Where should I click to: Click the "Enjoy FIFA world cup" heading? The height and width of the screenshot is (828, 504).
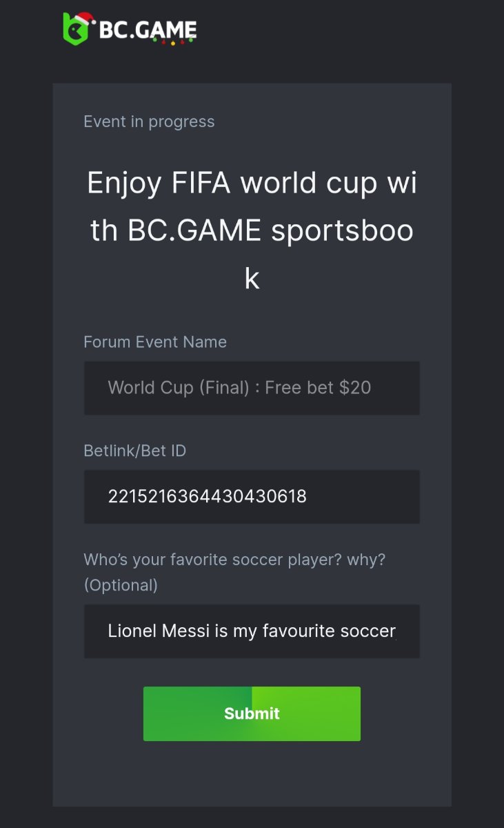tap(252, 184)
